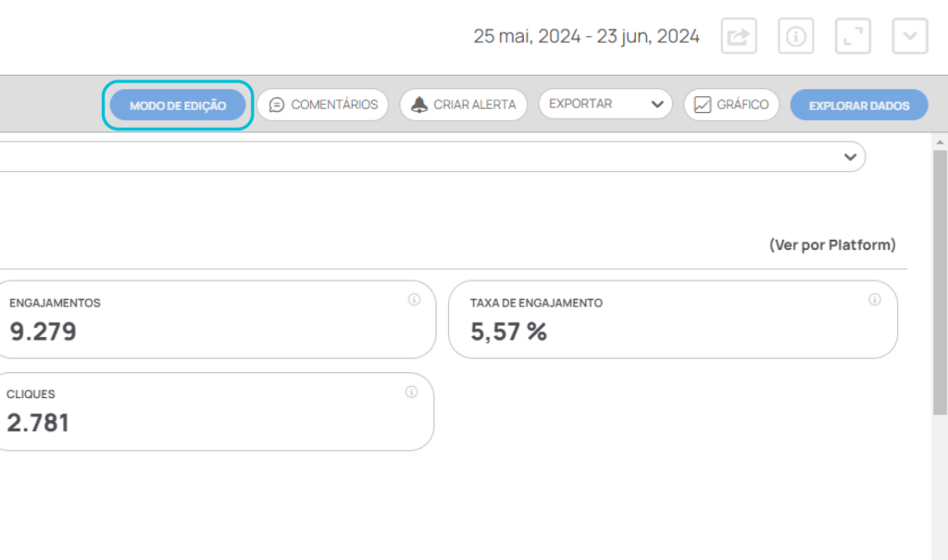This screenshot has height=560, width=948.
Task: Open the date range 25 mai - 23 jun
Action: pyautogui.click(x=586, y=36)
